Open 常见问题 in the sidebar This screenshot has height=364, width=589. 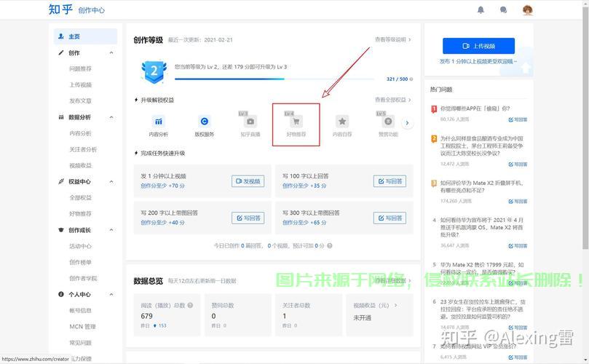(x=80, y=343)
